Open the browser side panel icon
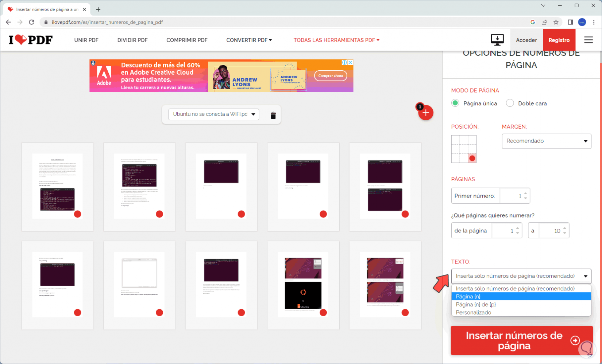Viewport: 602px width, 364px height. pos(570,22)
